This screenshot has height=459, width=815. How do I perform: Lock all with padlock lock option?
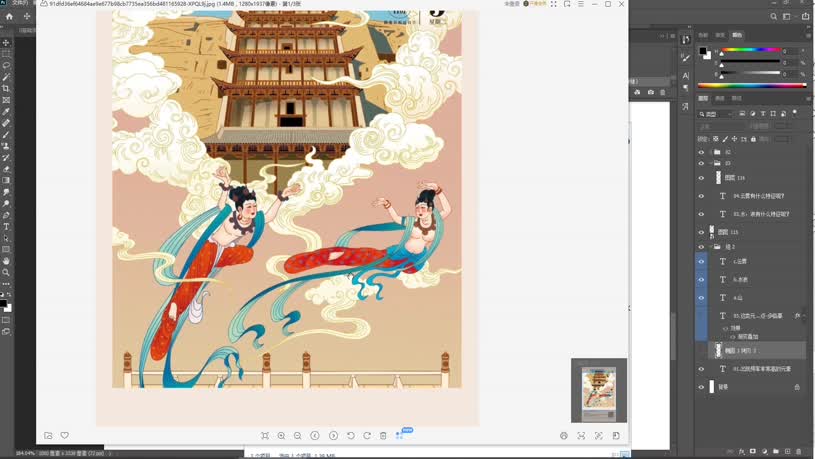(753, 139)
